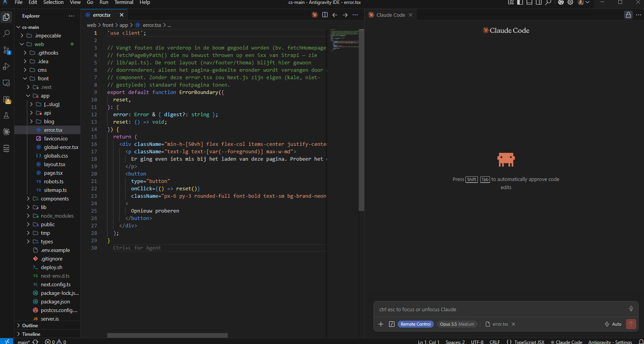Click Antigravity - Settings in status bar
This screenshot has height=344, width=644.
[x=610, y=342]
